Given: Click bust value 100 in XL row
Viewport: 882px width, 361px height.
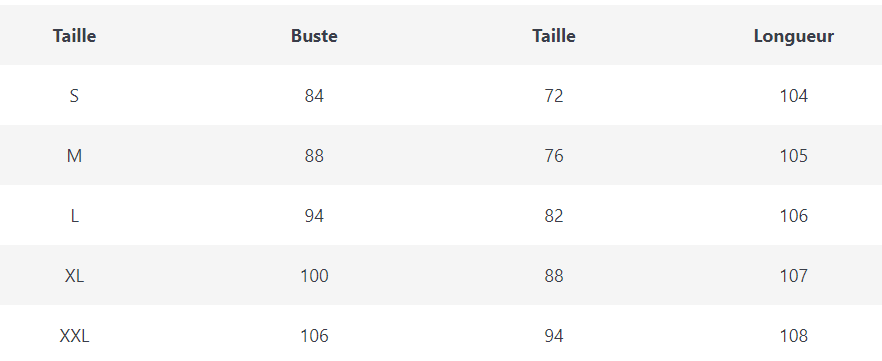Looking at the screenshot, I should click(x=314, y=276).
